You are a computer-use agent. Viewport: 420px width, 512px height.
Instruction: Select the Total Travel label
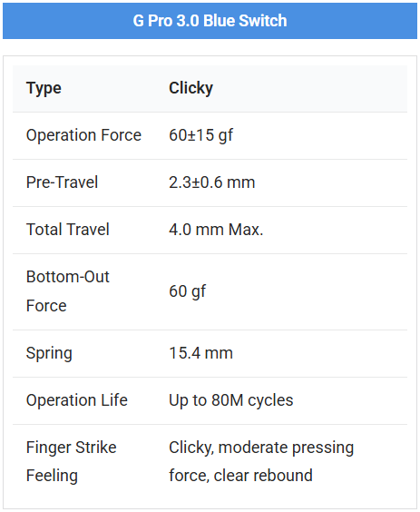[x=67, y=230]
